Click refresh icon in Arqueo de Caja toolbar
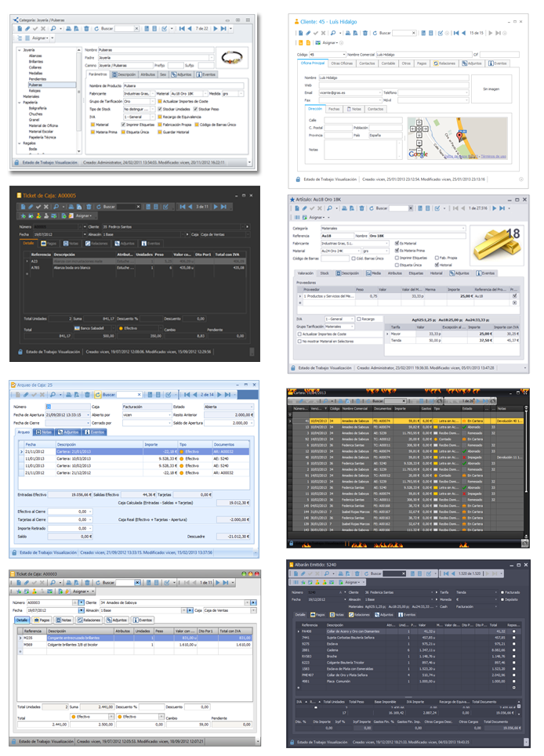 tap(97, 394)
